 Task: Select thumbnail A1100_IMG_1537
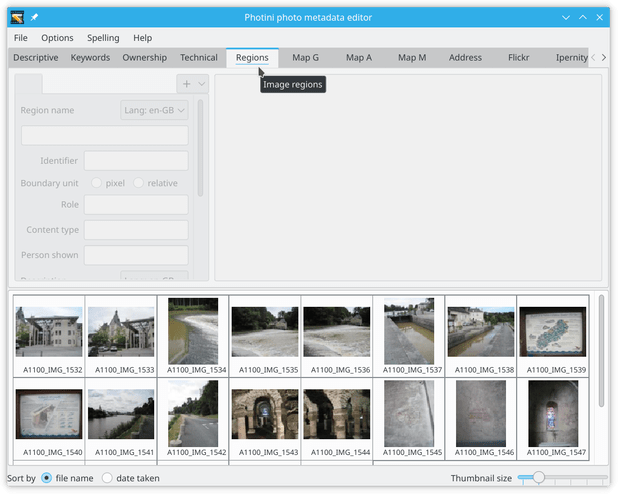click(409, 336)
